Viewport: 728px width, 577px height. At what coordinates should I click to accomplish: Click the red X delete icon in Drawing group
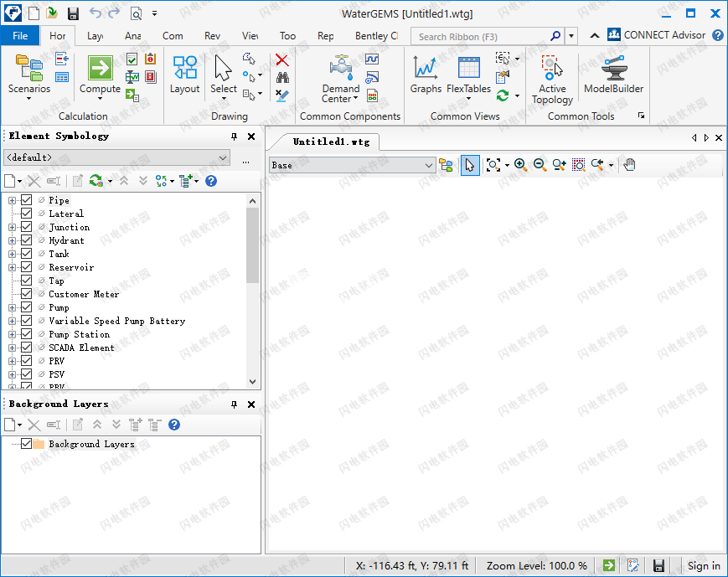(x=281, y=60)
